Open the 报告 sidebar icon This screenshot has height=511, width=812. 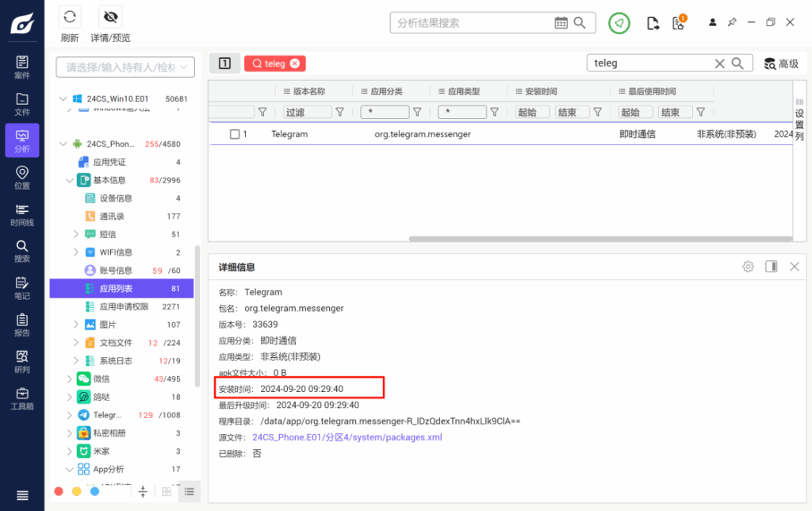(x=21, y=325)
